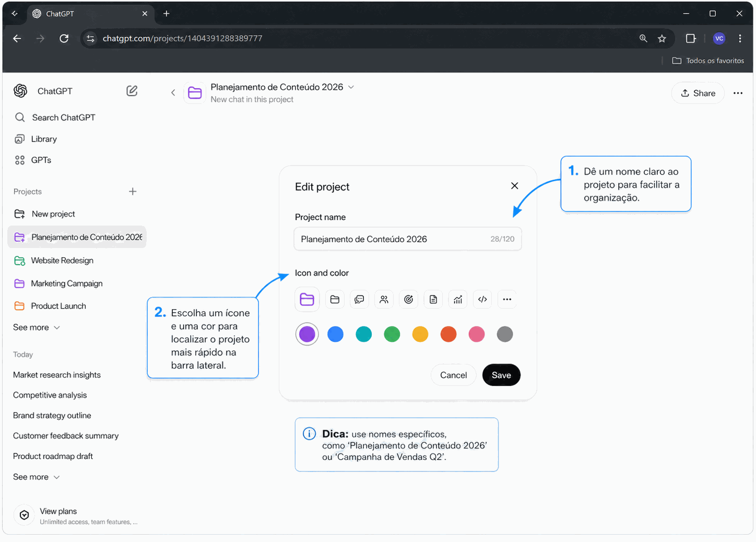Open Library in the sidebar
Image resolution: width=756 pixels, height=542 pixels.
tap(44, 139)
